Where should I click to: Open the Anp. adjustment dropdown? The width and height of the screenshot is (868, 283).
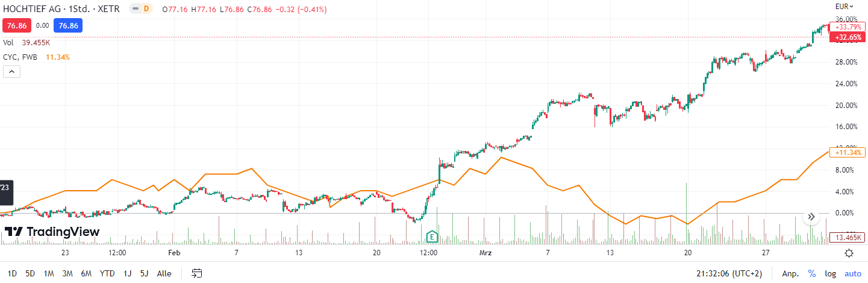pyautogui.click(x=790, y=273)
